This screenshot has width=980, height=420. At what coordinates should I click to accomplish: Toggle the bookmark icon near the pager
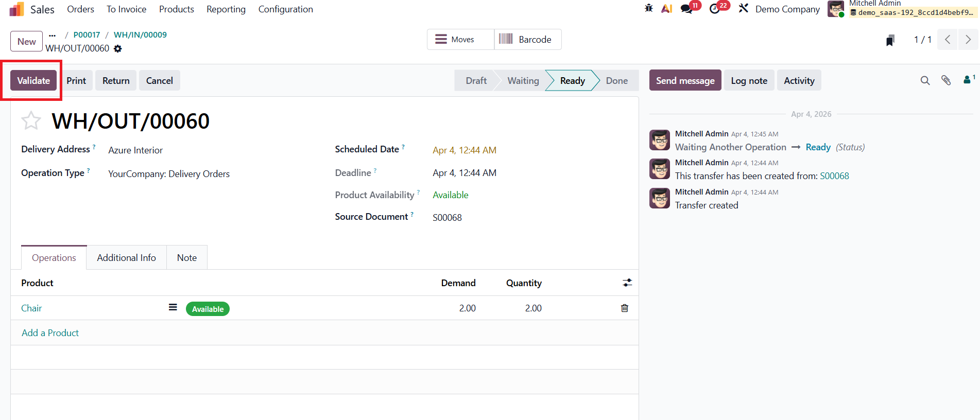click(x=890, y=40)
